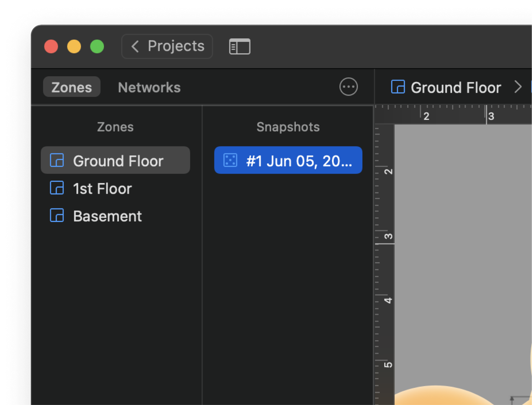The image size is (532, 405).
Task: Toggle the sidebar panel icon
Action: (239, 47)
